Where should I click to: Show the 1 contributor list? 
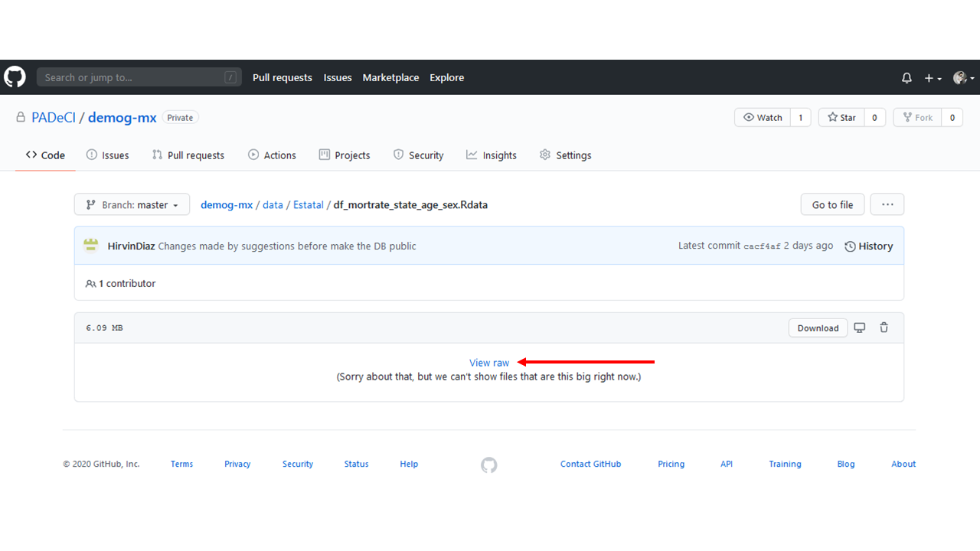coord(121,283)
